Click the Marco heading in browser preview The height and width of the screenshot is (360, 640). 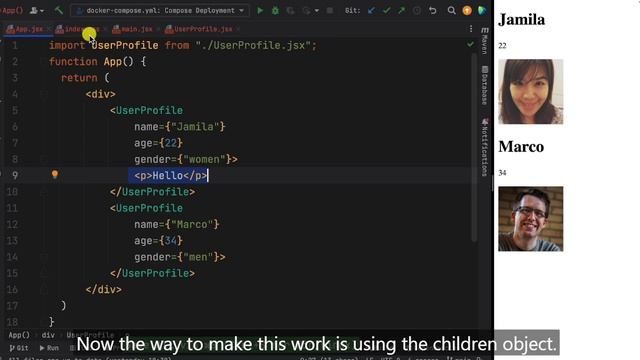coord(521,147)
